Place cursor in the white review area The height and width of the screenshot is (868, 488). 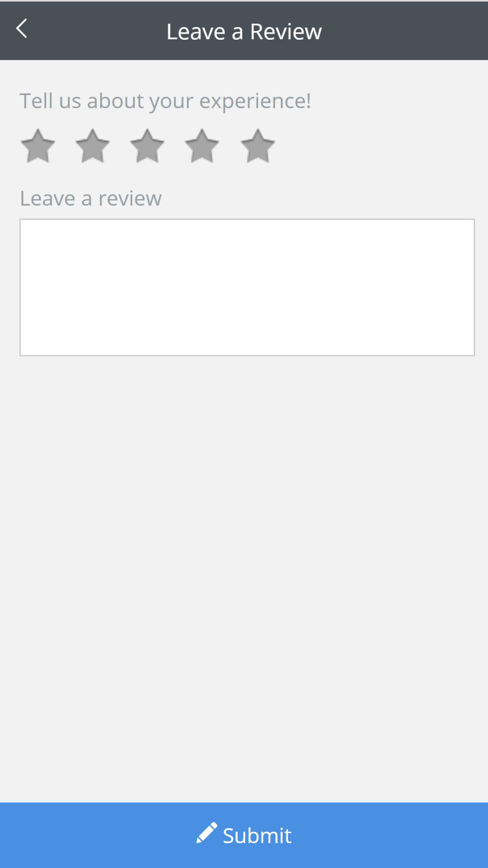(x=247, y=287)
